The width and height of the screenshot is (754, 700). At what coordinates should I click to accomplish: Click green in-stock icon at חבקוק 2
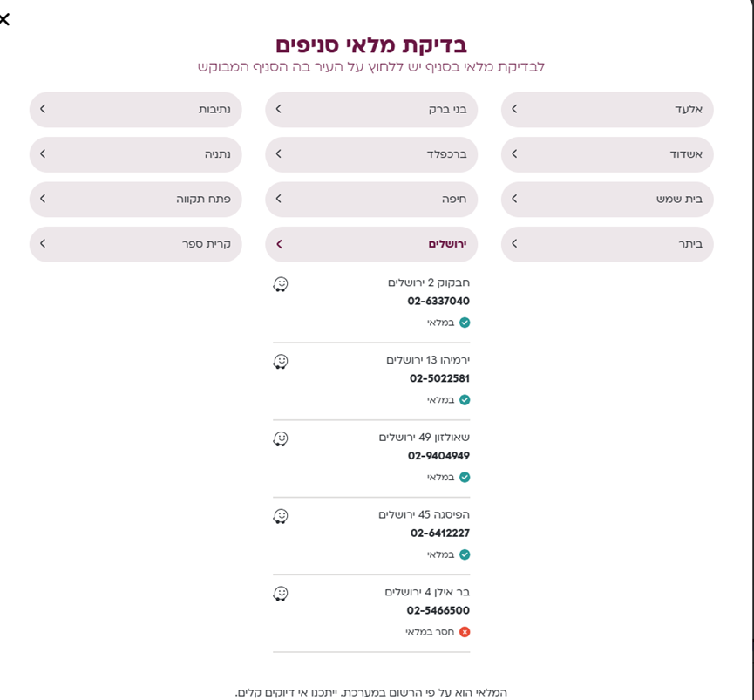coord(465,323)
